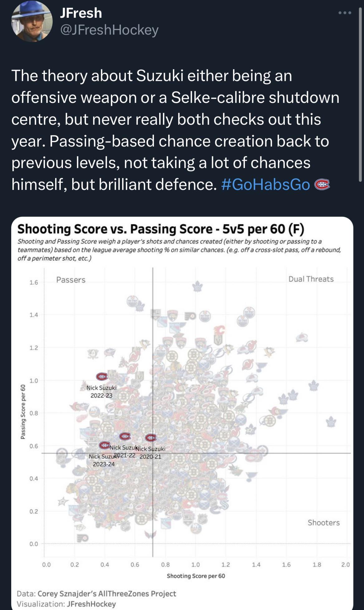The image size is (364, 610).
Task: Click the "Shooting Score per 60" axis label
Action: click(196, 576)
